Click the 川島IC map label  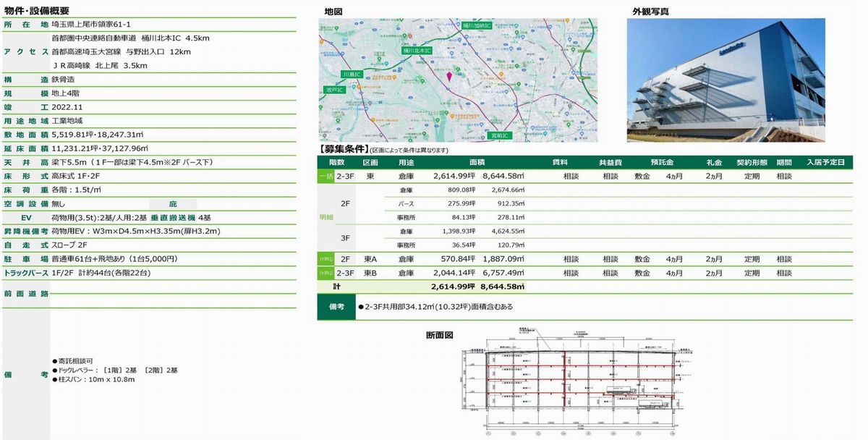[353, 74]
